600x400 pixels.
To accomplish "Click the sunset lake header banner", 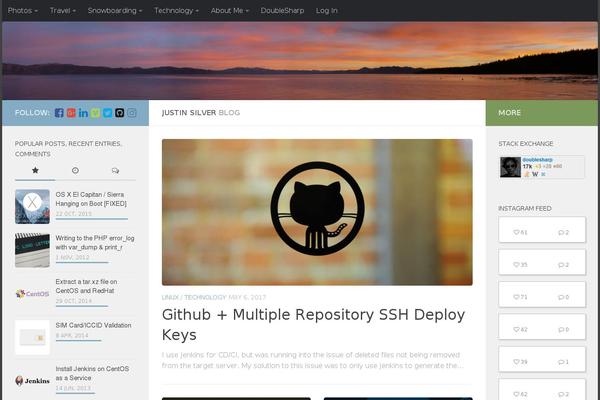I will (300, 60).
